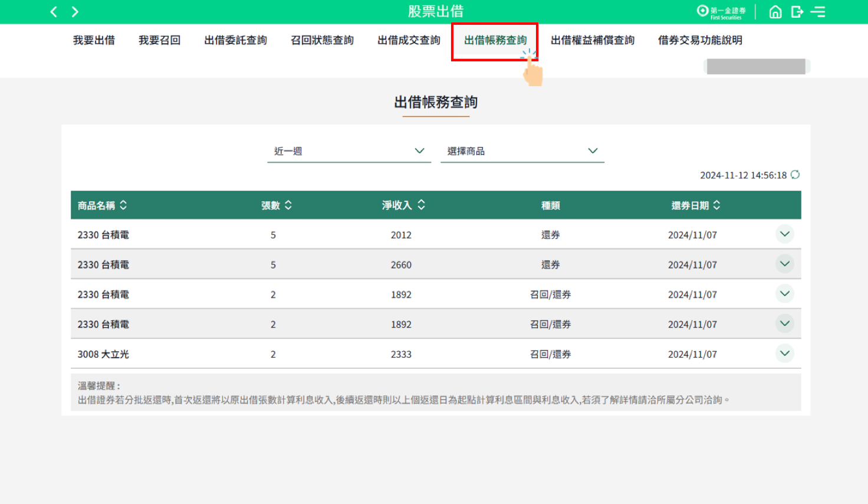Screen dimensions: 868x504
Task: Open the 借券交易功能說明 tab
Action: tap(700, 40)
